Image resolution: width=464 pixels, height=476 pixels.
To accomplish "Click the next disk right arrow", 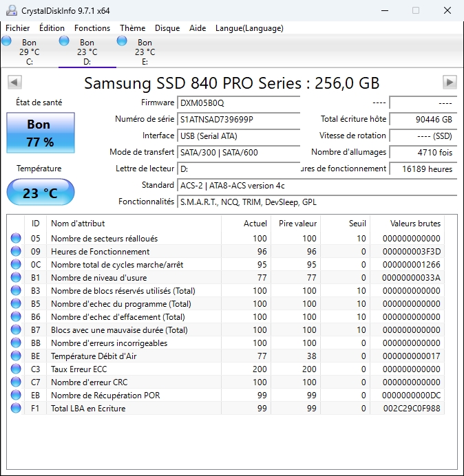I will click(450, 83).
